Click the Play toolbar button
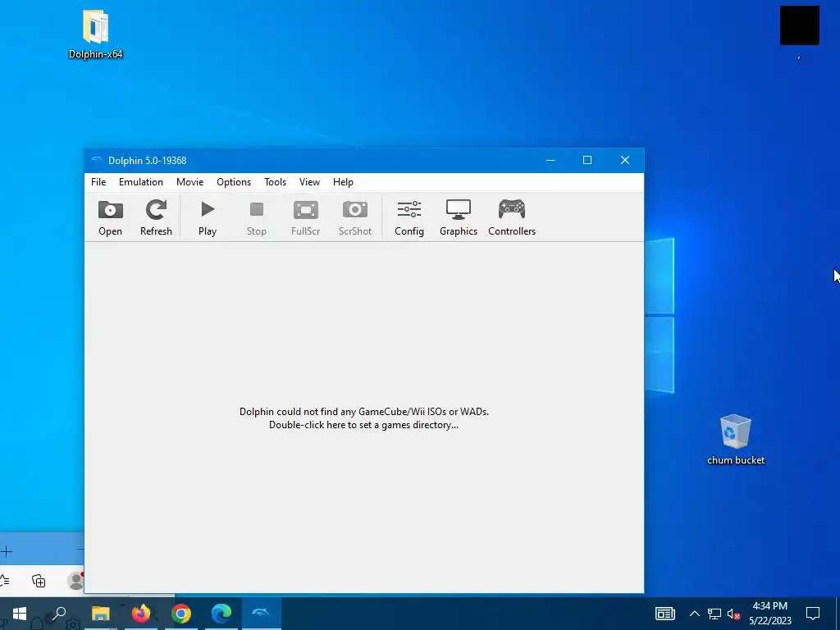Screen dimensions: 840x630 tap(208, 217)
